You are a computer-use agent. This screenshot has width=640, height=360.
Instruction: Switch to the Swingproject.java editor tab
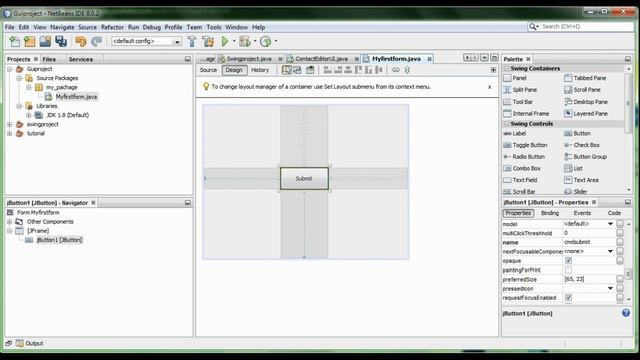coord(249,59)
